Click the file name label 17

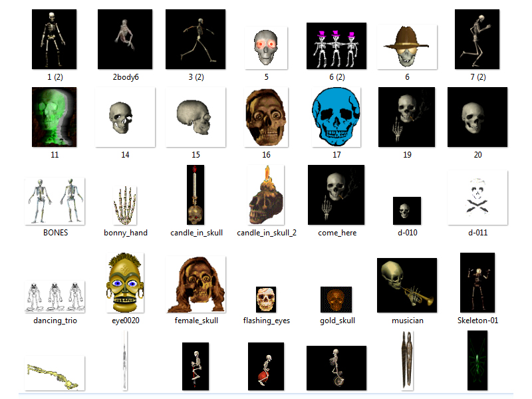click(x=336, y=155)
